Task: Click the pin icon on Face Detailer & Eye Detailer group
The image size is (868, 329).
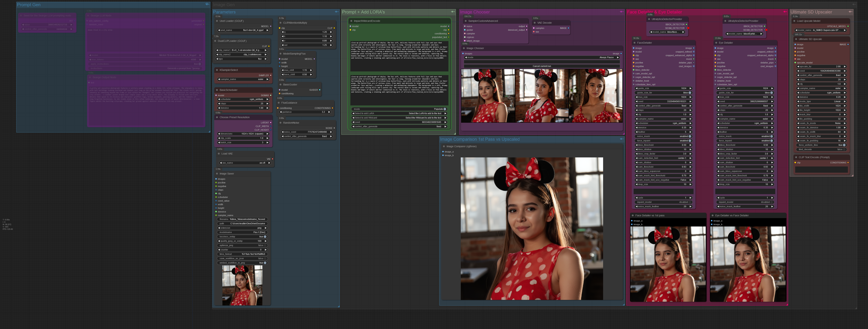Action: pos(785,12)
